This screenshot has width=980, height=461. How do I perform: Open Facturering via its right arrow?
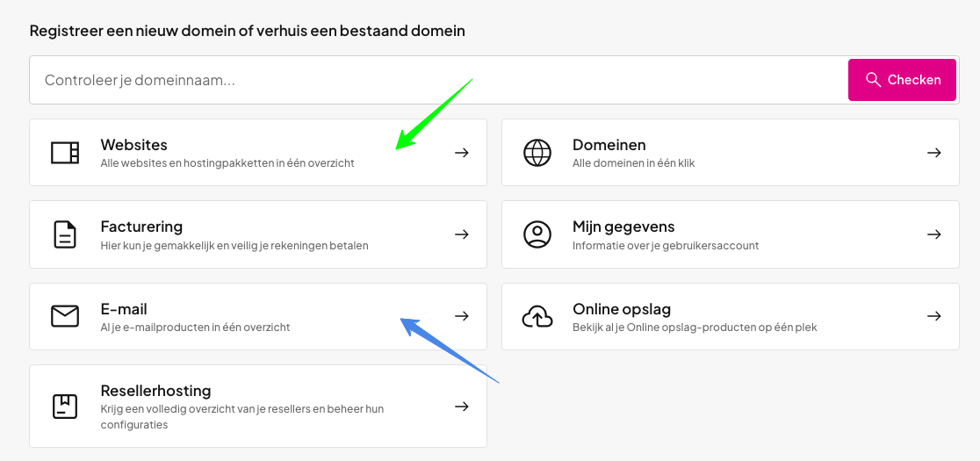click(x=461, y=234)
